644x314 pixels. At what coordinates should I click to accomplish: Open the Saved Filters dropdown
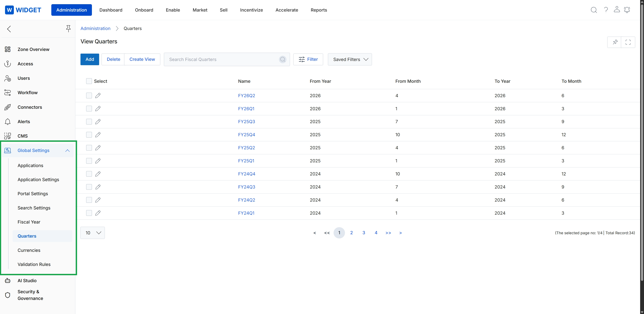pyautogui.click(x=350, y=59)
